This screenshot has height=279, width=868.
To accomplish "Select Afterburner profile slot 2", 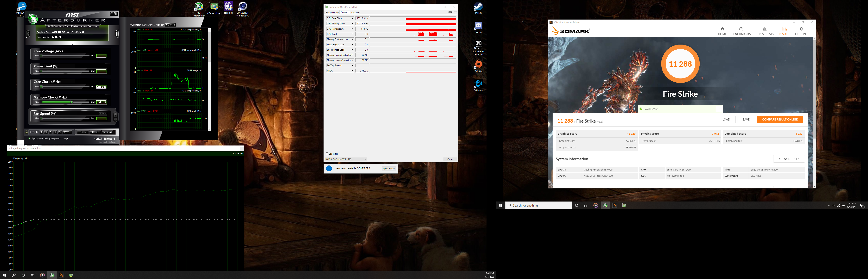I will (x=46, y=132).
